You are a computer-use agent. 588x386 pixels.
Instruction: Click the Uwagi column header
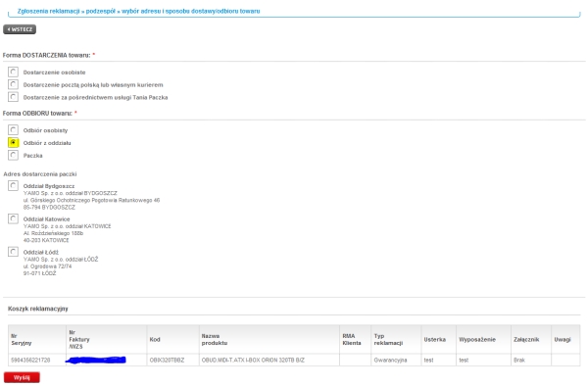[x=565, y=340]
